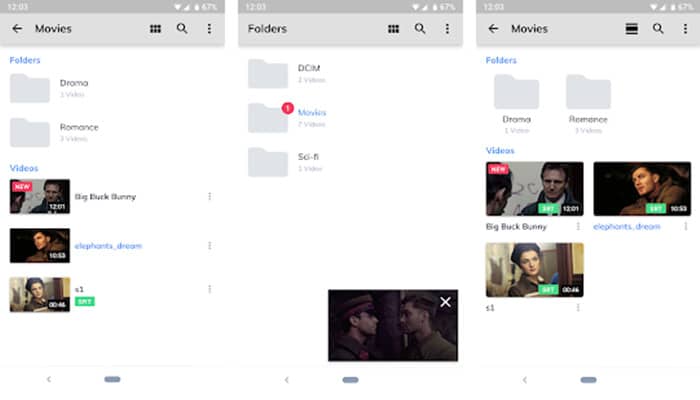Image resolution: width=700 pixels, height=400 pixels.
Task: Play Big Buck Bunny from the list view
Action: [40, 196]
